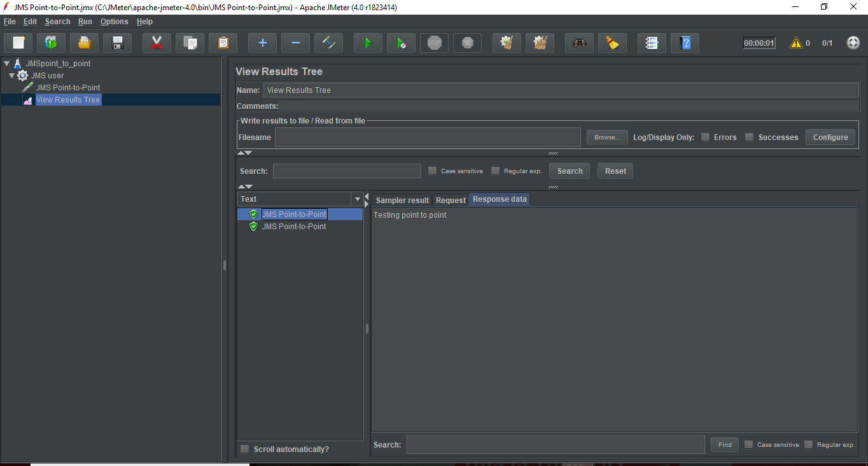The width and height of the screenshot is (868, 466).
Task: Click the Filename input field
Action: [428, 138]
